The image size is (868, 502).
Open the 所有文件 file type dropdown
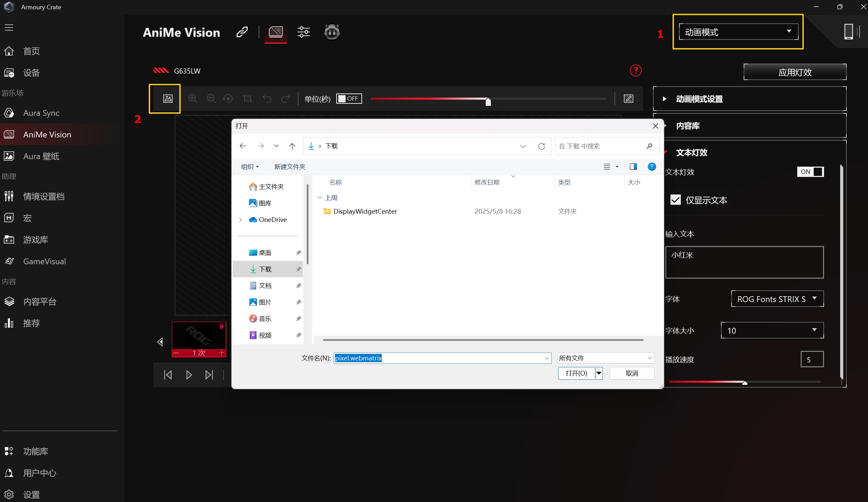tap(606, 358)
